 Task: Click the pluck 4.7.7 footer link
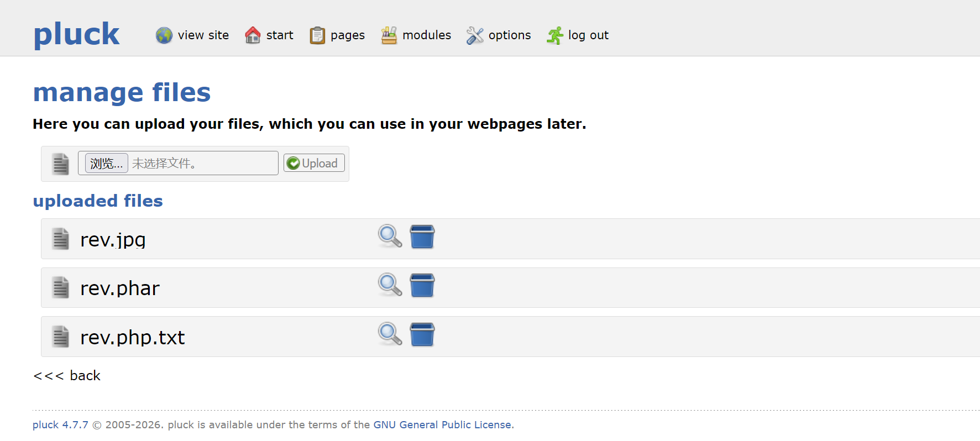click(60, 425)
